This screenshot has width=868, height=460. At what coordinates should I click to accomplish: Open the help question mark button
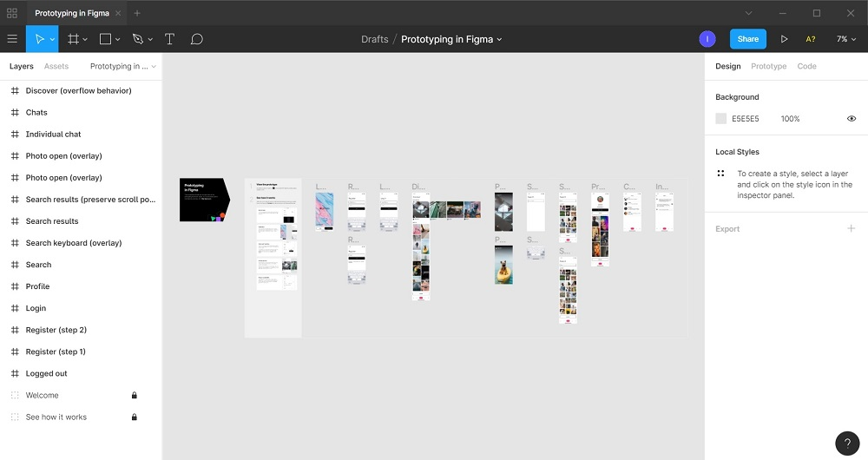coord(847,444)
